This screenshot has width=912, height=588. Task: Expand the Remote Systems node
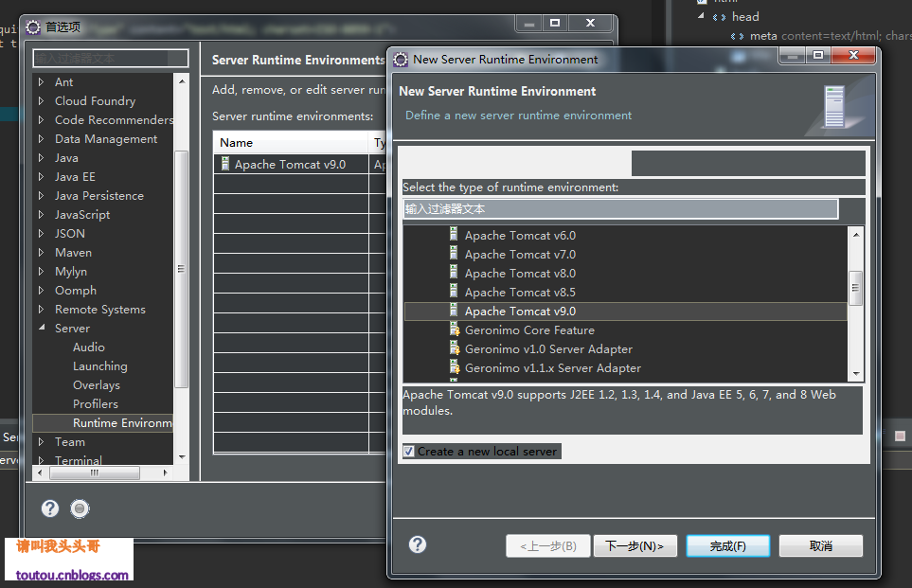[42, 309]
